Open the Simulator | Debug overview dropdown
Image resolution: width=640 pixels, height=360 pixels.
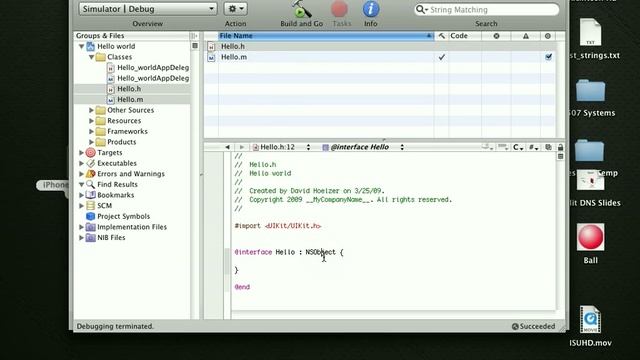click(x=147, y=9)
